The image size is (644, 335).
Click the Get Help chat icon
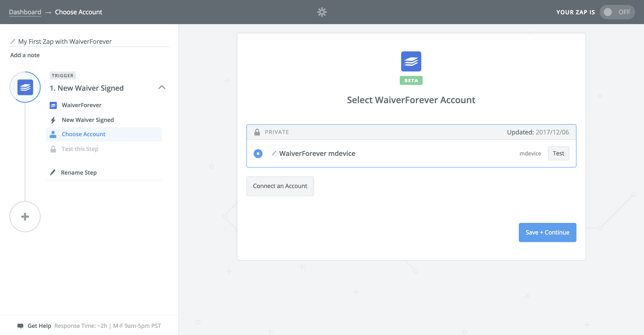(x=20, y=326)
